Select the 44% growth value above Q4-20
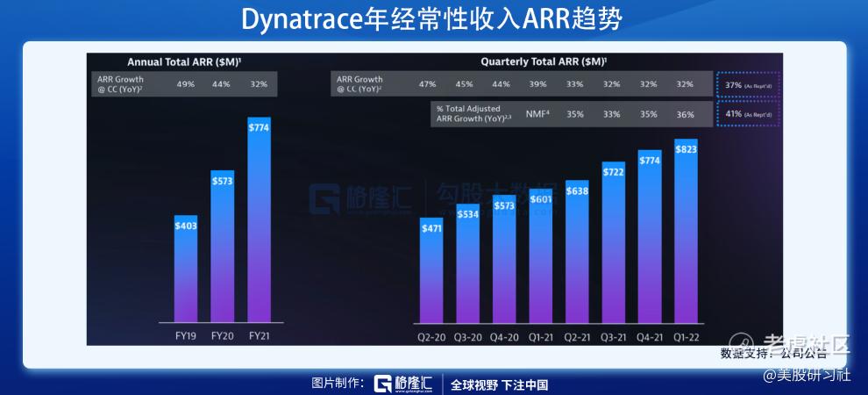Image resolution: width=868 pixels, height=395 pixels. click(501, 84)
